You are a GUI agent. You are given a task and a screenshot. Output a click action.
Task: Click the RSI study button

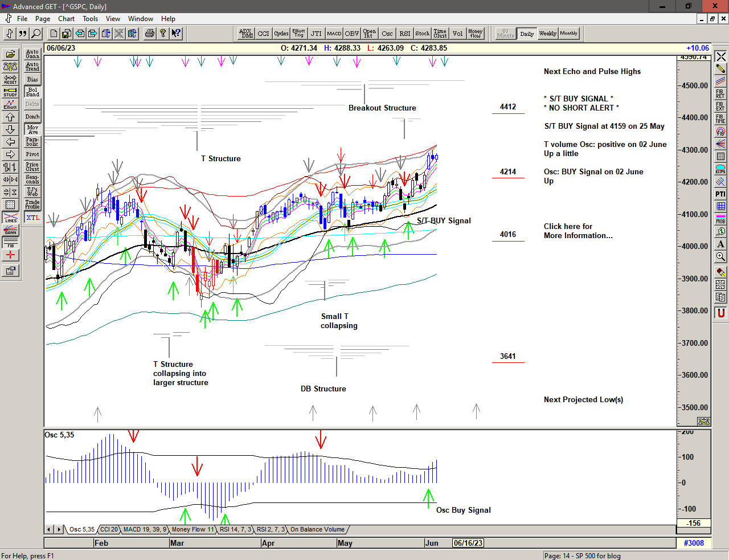pyautogui.click(x=404, y=34)
